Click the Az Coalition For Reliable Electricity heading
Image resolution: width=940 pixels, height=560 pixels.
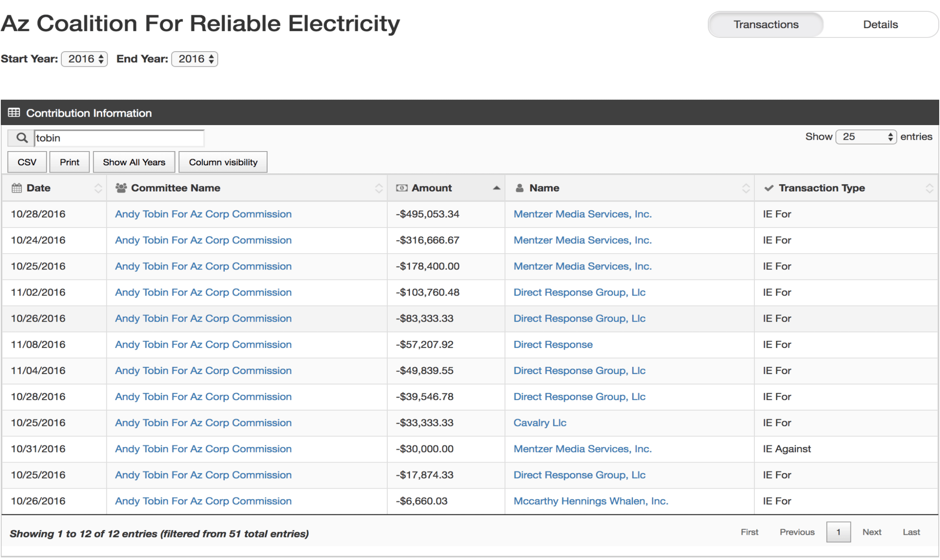click(x=200, y=24)
